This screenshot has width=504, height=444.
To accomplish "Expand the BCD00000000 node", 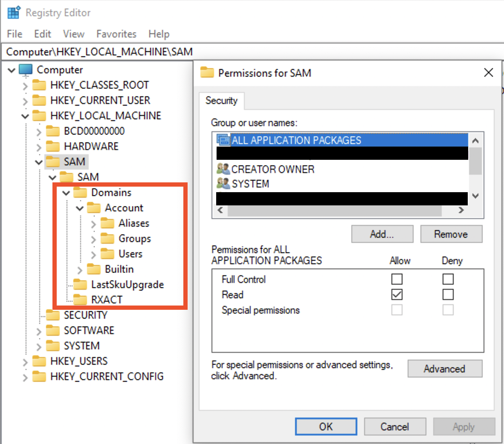I will click(39, 132).
